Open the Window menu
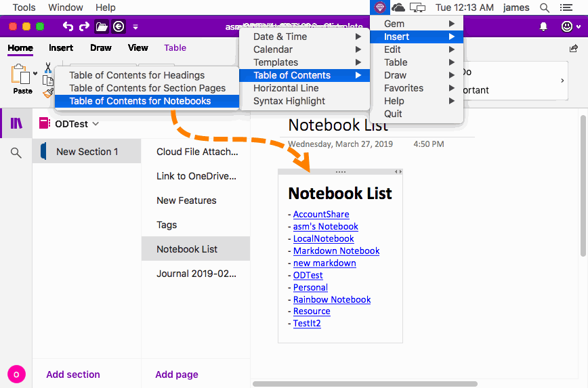Image resolution: width=588 pixels, height=388 pixels. (66, 7)
